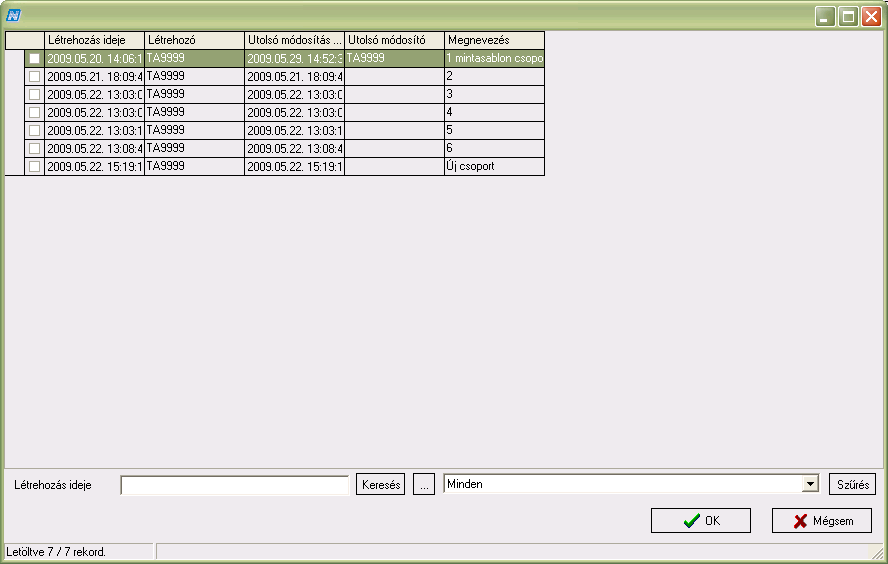This screenshot has width=888, height=564.
Task: Sort by 'Utolsó módosítás ...' column header
Action: [294, 40]
